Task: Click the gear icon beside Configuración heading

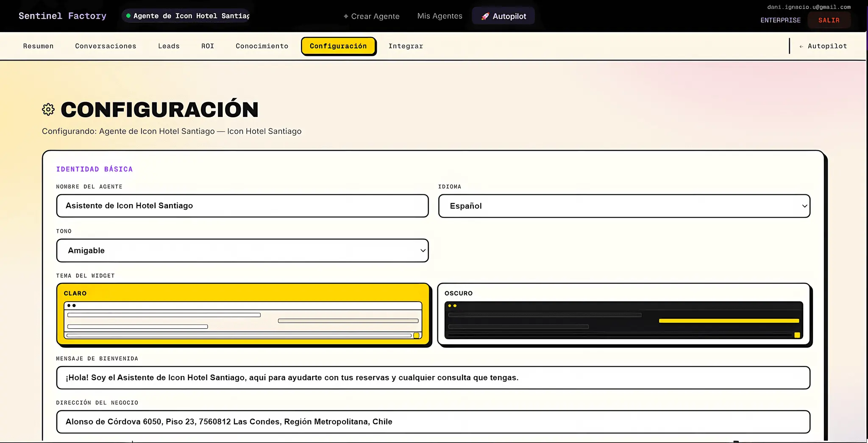Action: click(x=48, y=110)
